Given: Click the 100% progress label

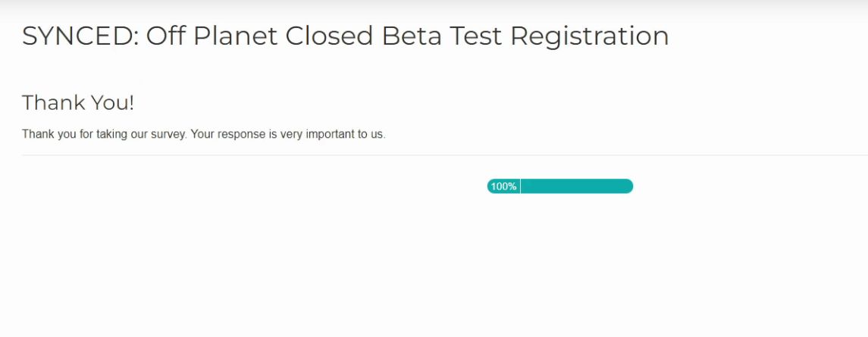Looking at the screenshot, I should pyautogui.click(x=503, y=186).
